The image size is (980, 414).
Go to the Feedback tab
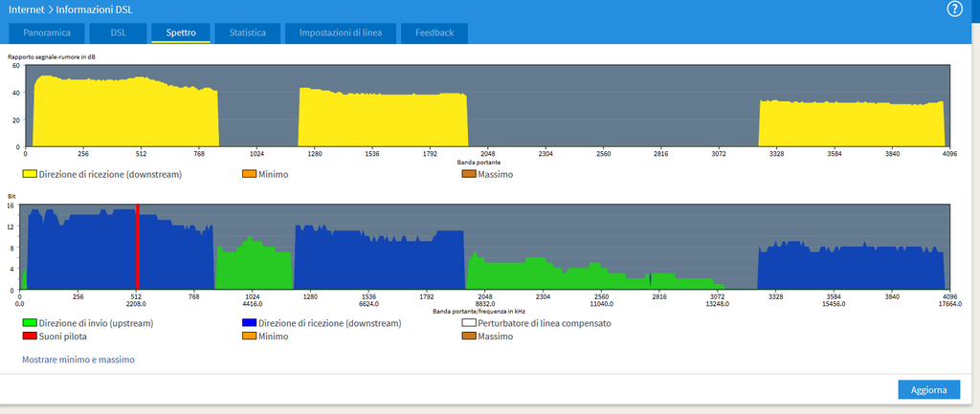pos(434,33)
